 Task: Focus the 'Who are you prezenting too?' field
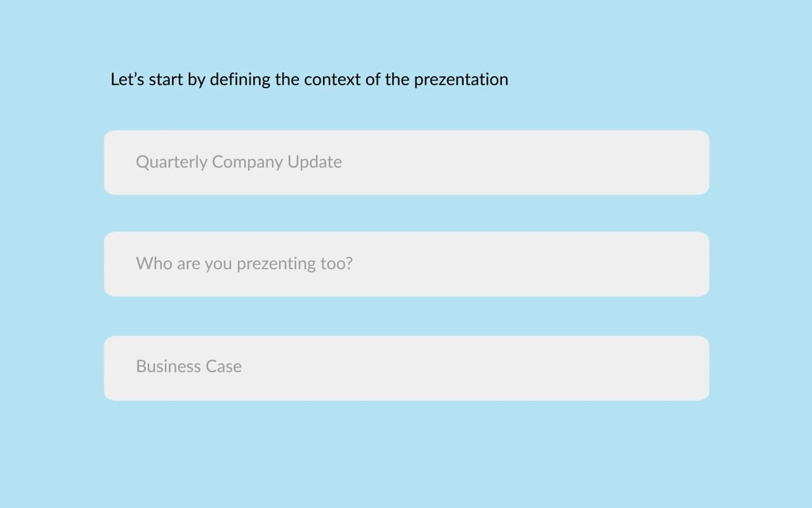pos(407,265)
